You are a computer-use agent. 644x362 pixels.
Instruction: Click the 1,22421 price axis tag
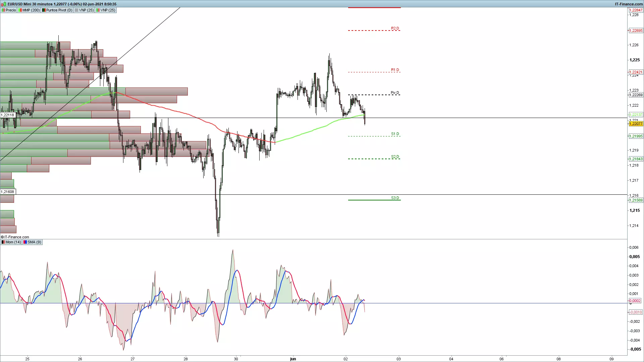click(636, 72)
